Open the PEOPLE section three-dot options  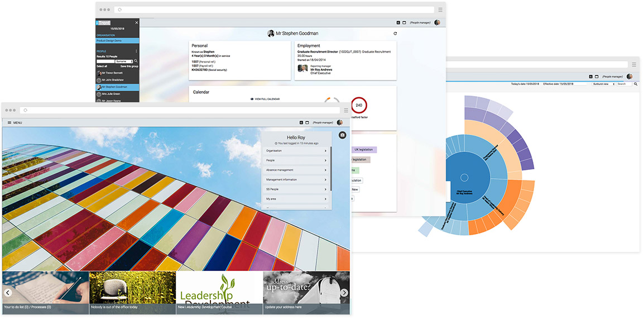(136, 51)
